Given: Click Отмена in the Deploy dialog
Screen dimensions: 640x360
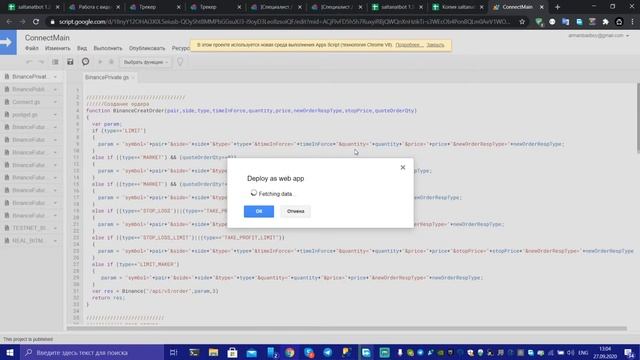Looking at the screenshot, I should (295, 211).
